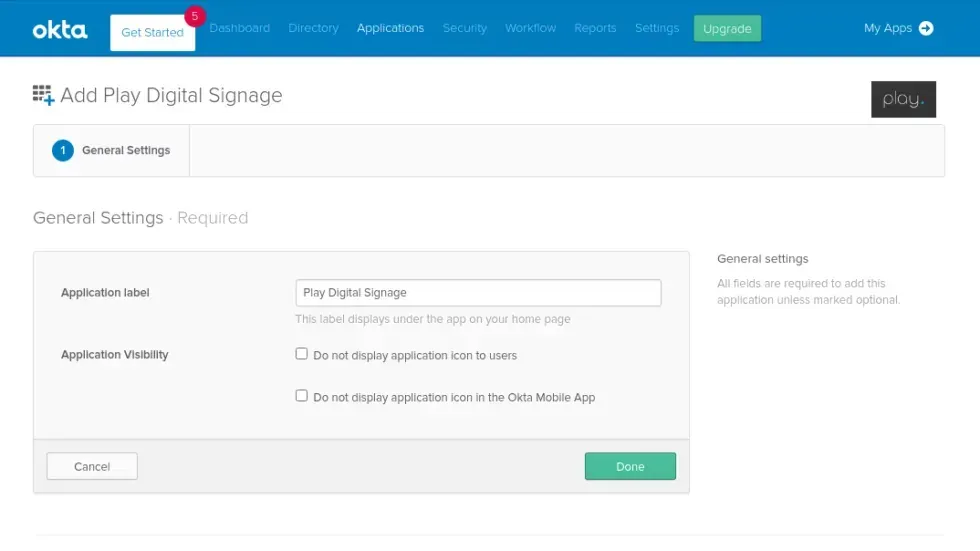This screenshot has width=980, height=551.
Task: Click the Play logo thumbnail
Action: tap(903, 99)
